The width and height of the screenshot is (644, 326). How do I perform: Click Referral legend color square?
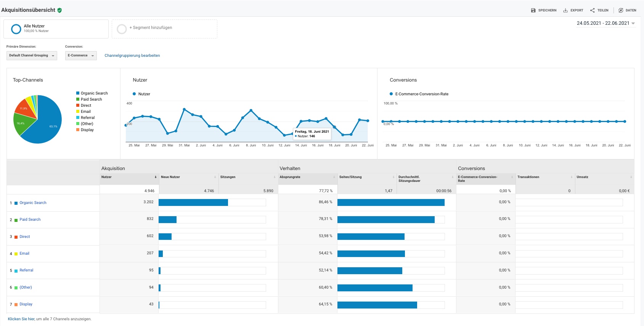(x=78, y=117)
